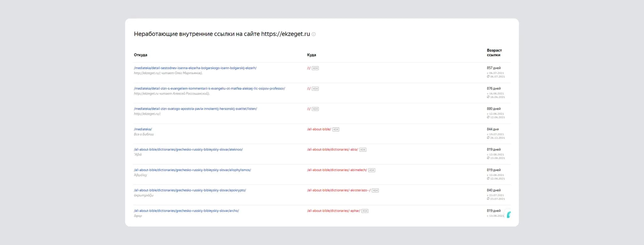
Task: Open the slovar/allophylismos/ source link
Action: point(192,170)
